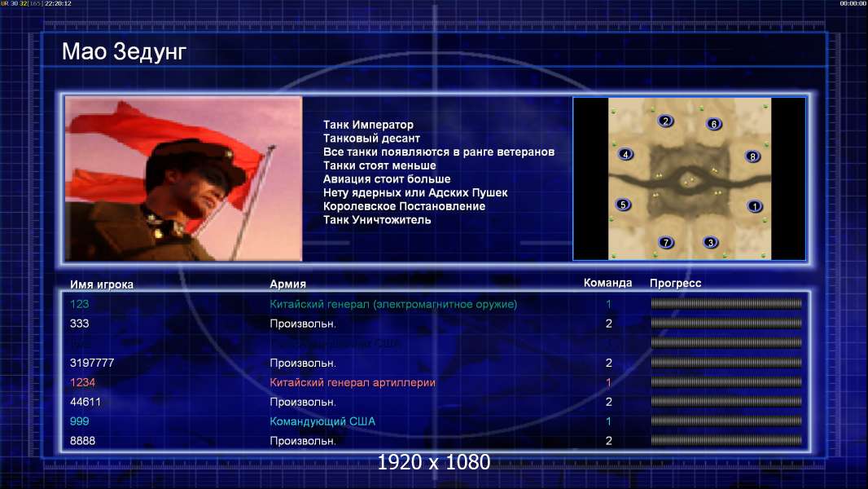
Task: Click 'Произвольн.' army in row 44611
Action: click(x=303, y=402)
